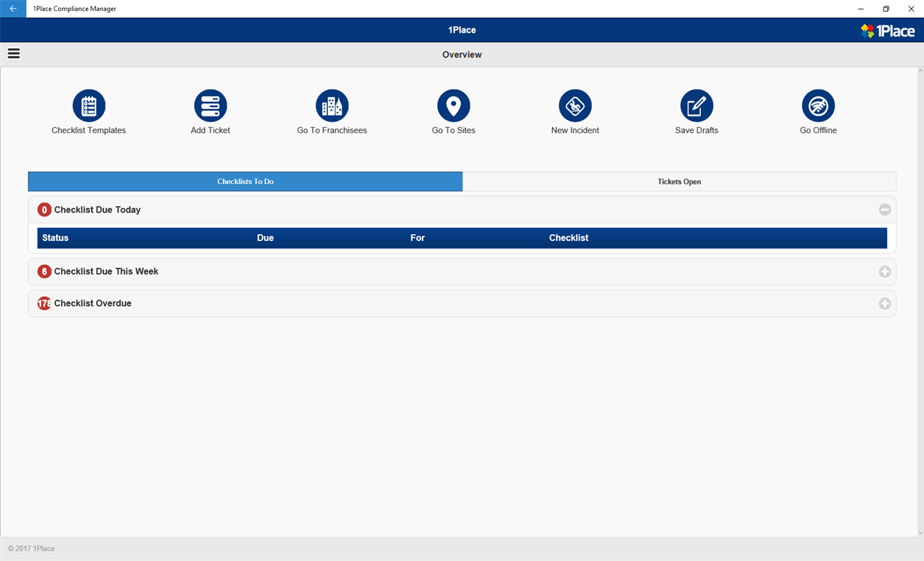Click the For column header

418,238
